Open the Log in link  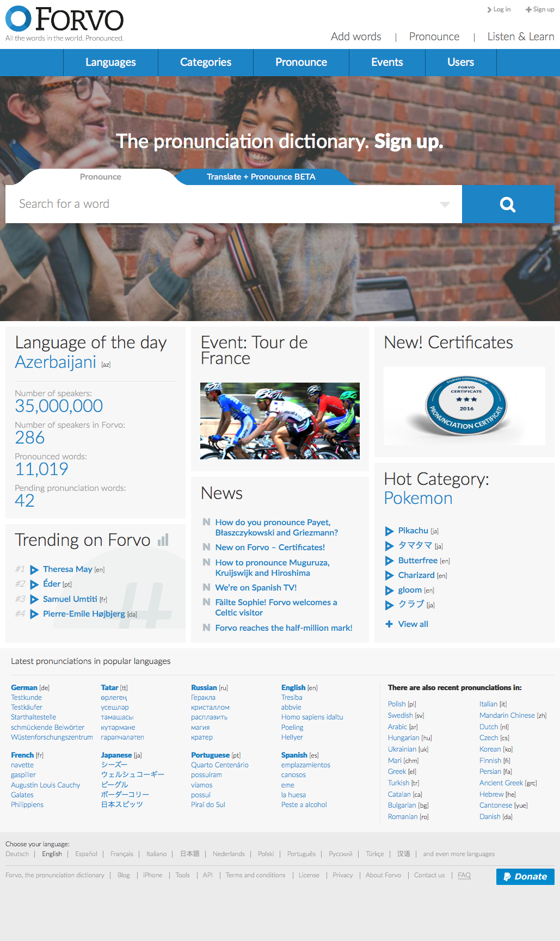[x=499, y=9]
